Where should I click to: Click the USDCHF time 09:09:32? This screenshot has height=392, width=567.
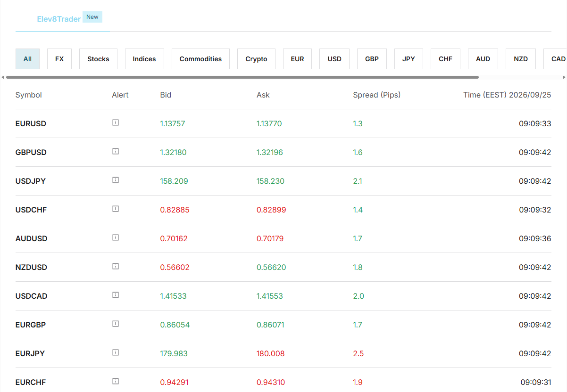point(535,210)
